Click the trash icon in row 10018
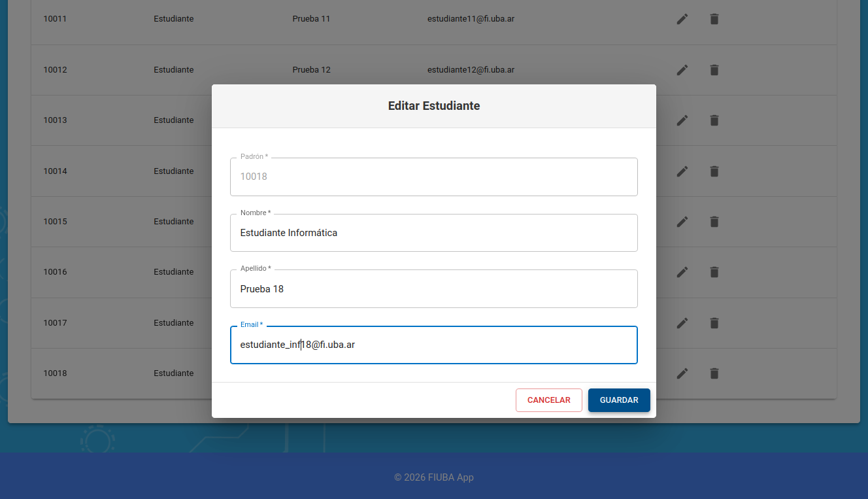The image size is (868, 499). [x=714, y=373]
